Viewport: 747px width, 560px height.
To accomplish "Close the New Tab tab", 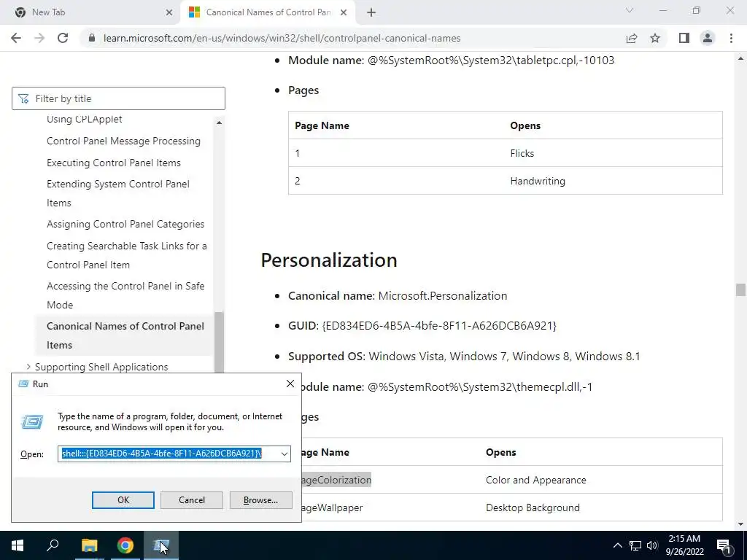I will pos(169,12).
